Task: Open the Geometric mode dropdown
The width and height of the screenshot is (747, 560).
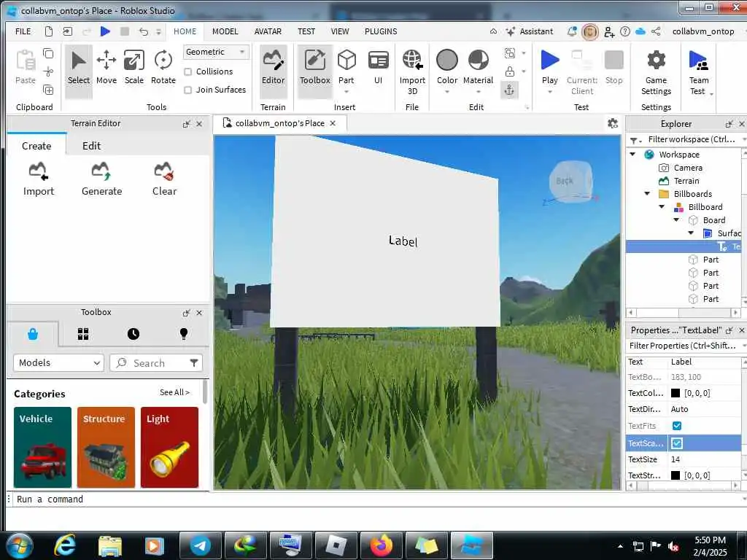Action: [216, 52]
